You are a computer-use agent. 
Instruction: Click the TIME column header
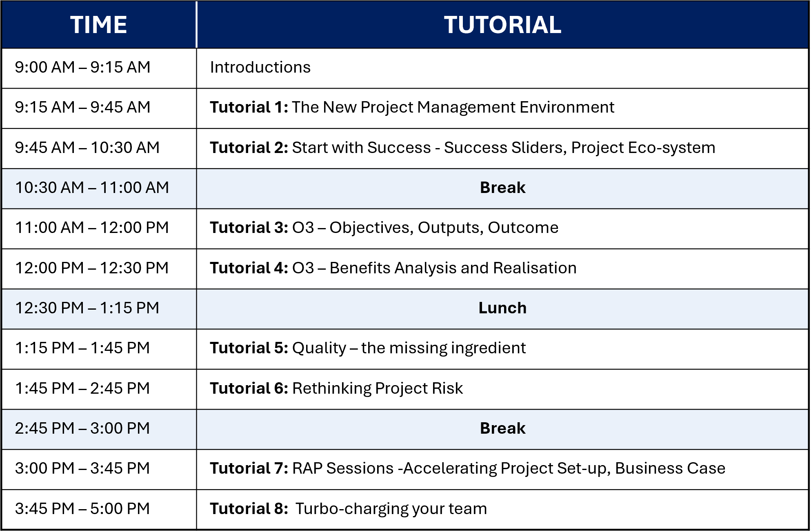[99, 24]
